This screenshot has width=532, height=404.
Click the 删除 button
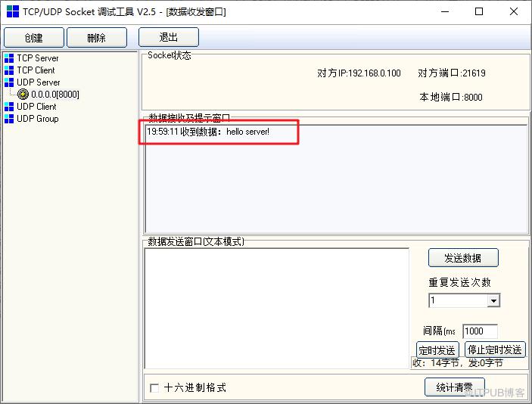(x=97, y=37)
